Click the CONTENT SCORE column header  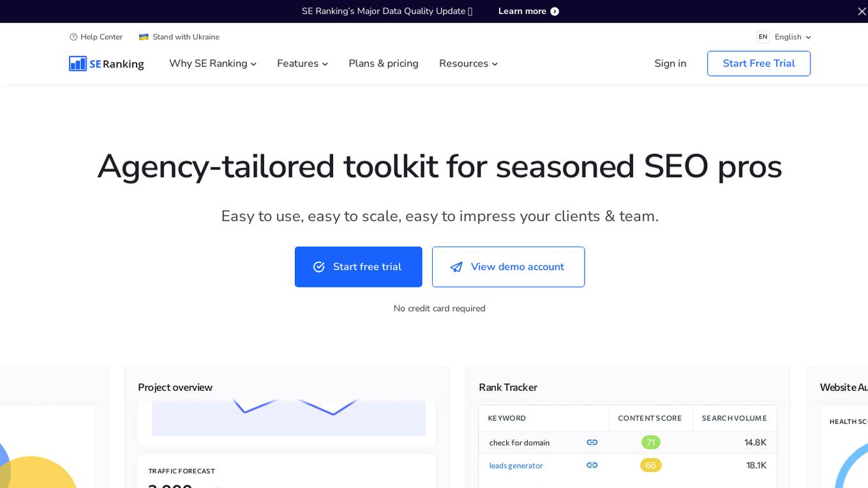pos(650,418)
